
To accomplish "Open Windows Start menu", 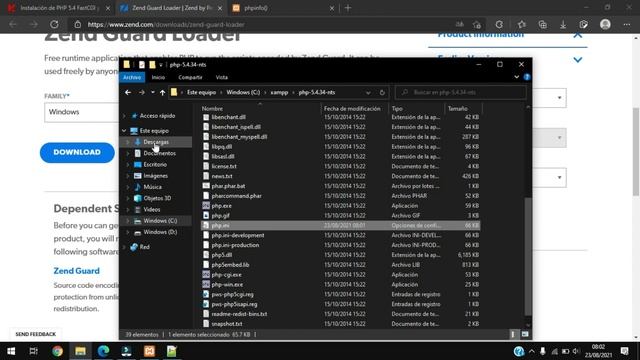I will tap(11, 351).
